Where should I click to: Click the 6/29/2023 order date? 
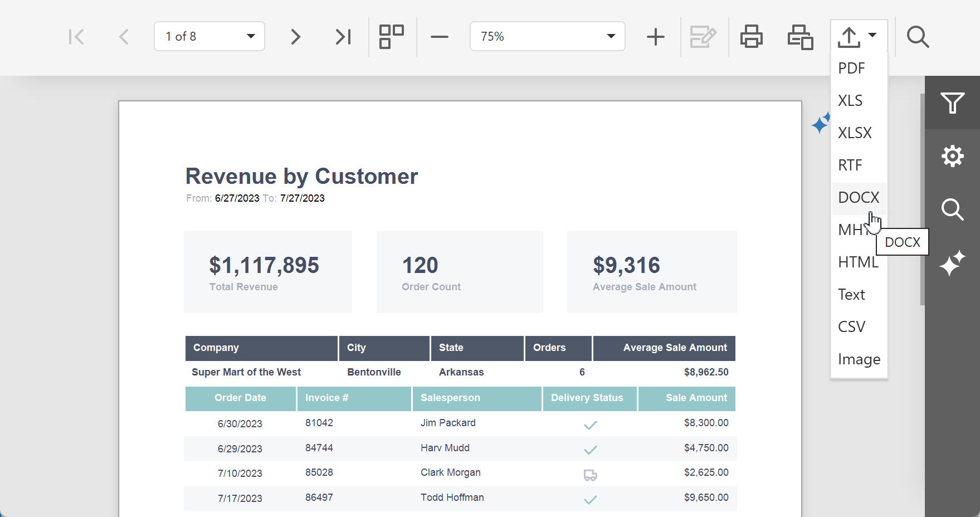[x=240, y=449]
